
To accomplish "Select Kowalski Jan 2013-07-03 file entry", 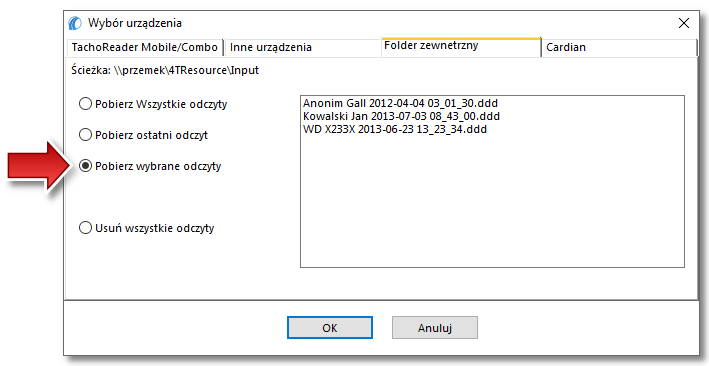I will pyautogui.click(x=402, y=116).
